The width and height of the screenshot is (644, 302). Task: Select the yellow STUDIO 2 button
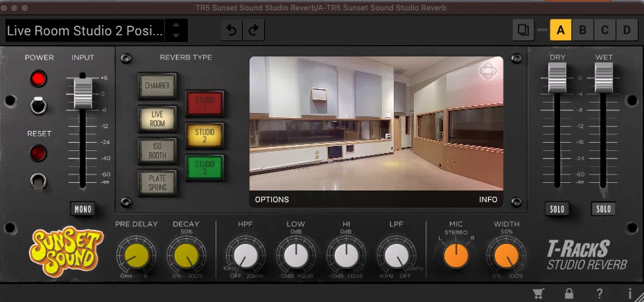coord(204,135)
